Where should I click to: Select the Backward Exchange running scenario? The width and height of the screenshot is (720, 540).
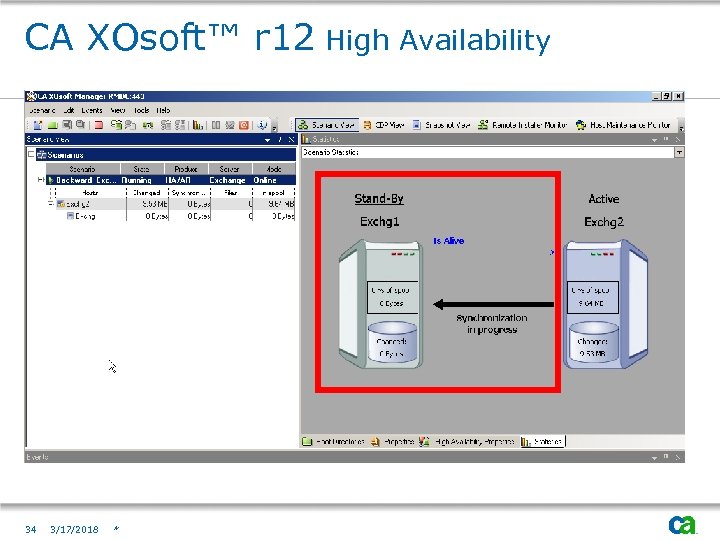(x=171, y=180)
